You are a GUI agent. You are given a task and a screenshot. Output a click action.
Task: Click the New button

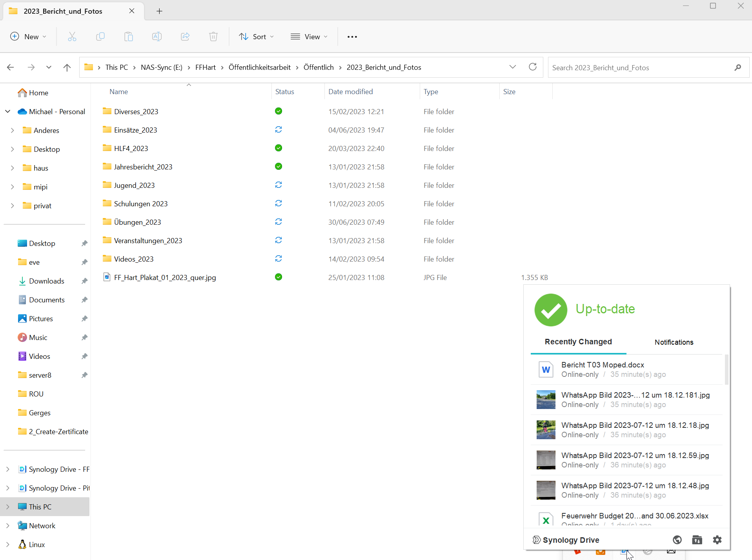click(28, 36)
